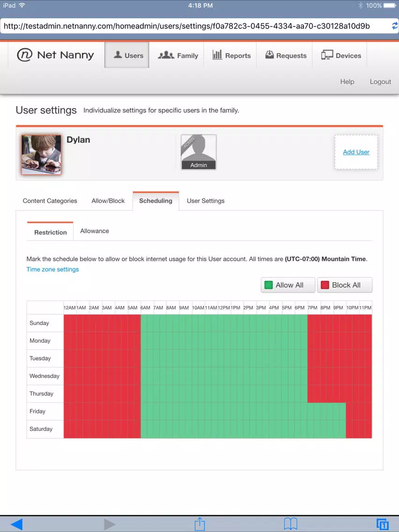
Task: Tap the green swatch in Allow All
Action: [x=268, y=285]
